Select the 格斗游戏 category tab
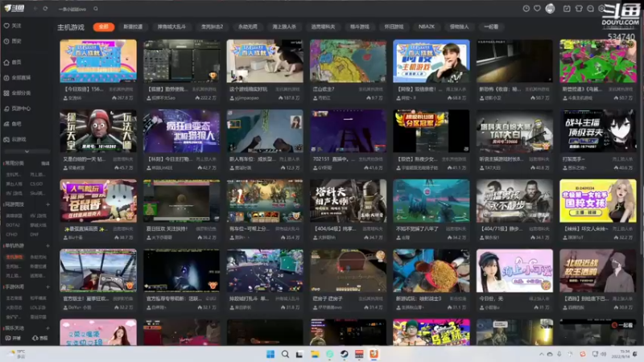Image resolution: width=644 pixels, height=362 pixels. [x=359, y=27]
